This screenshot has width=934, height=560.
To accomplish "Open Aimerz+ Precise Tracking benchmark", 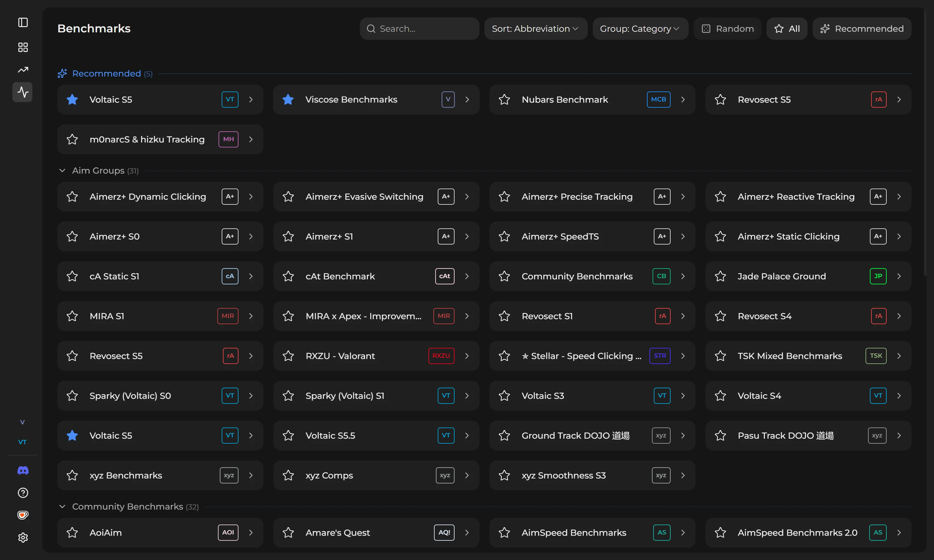I will (x=592, y=197).
